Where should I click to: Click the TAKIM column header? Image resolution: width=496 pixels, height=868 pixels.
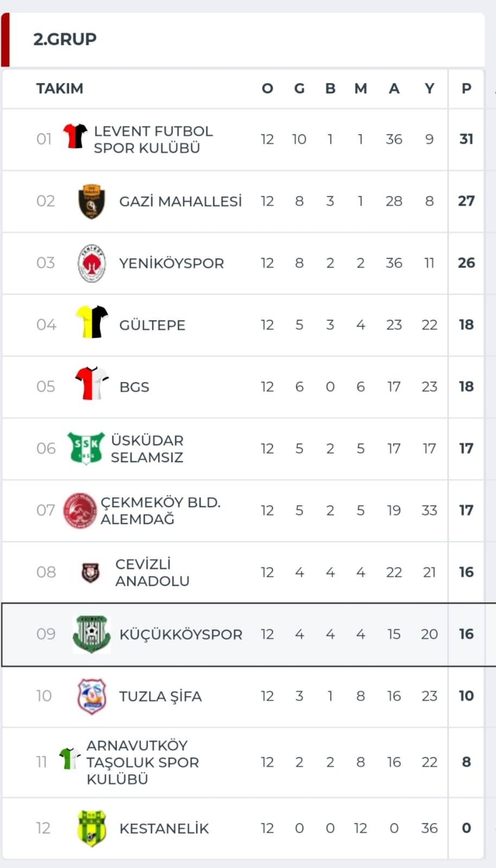[60, 88]
